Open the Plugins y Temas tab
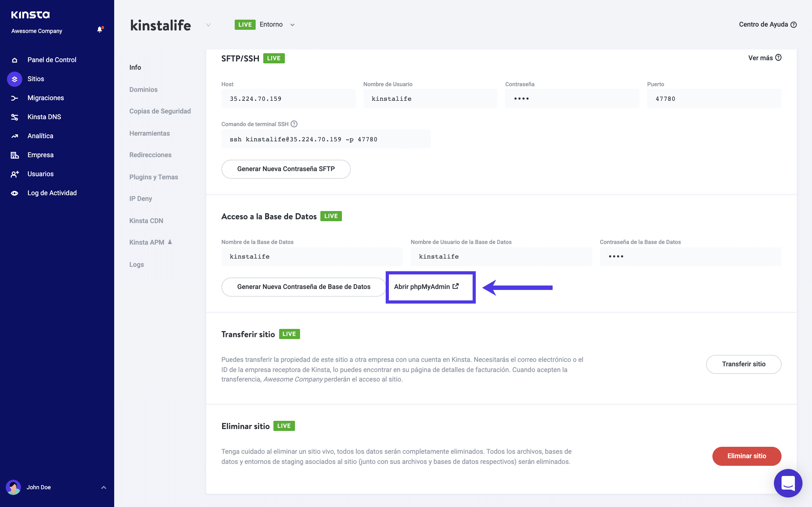Screen dimensions: 812x507 [x=154, y=177]
